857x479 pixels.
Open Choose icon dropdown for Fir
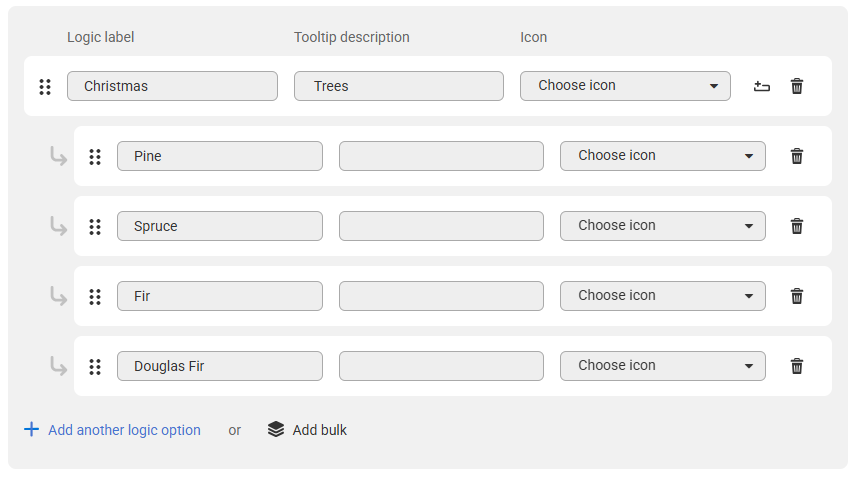tap(662, 296)
